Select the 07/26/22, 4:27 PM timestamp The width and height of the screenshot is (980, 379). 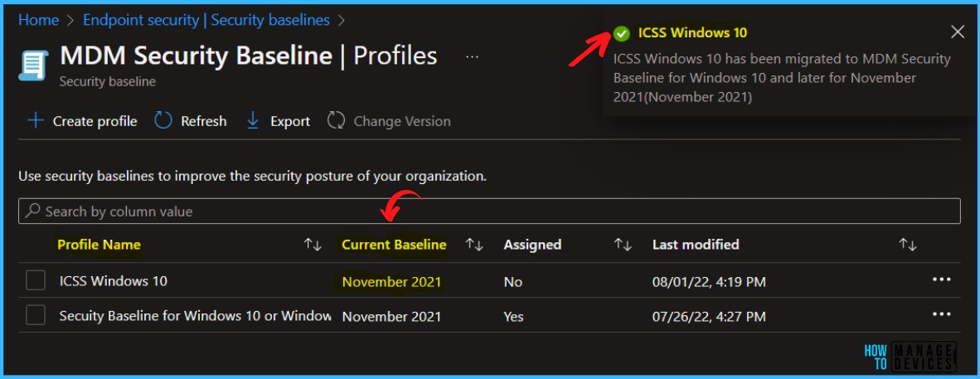coord(709,317)
